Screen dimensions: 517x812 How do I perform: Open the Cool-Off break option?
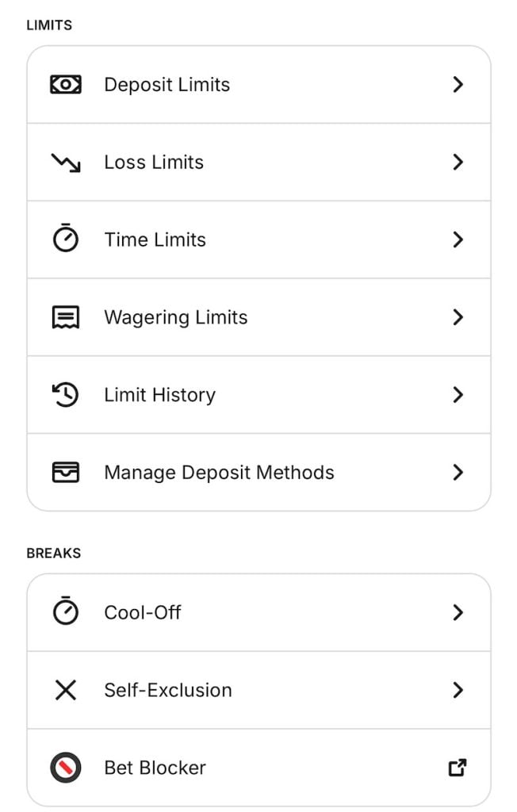(x=143, y=612)
